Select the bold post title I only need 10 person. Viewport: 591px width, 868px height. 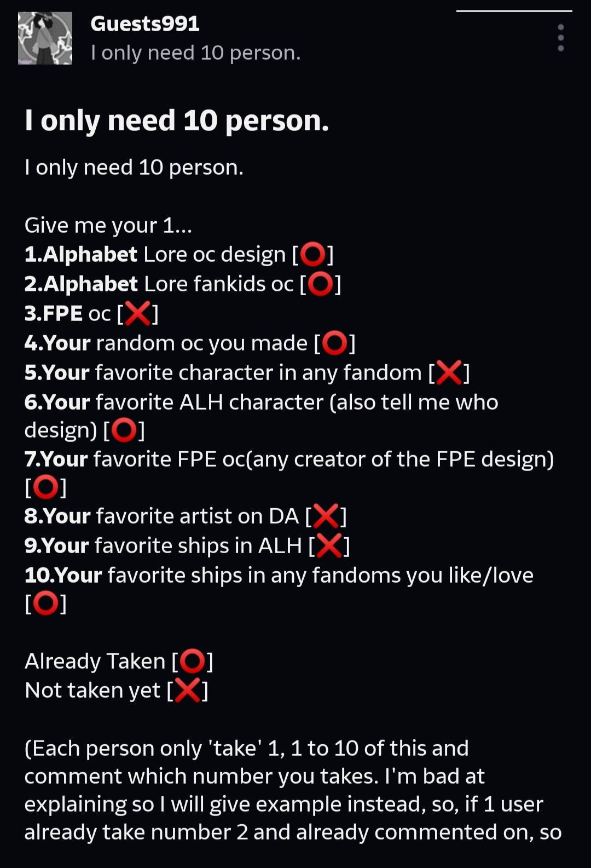(177, 121)
